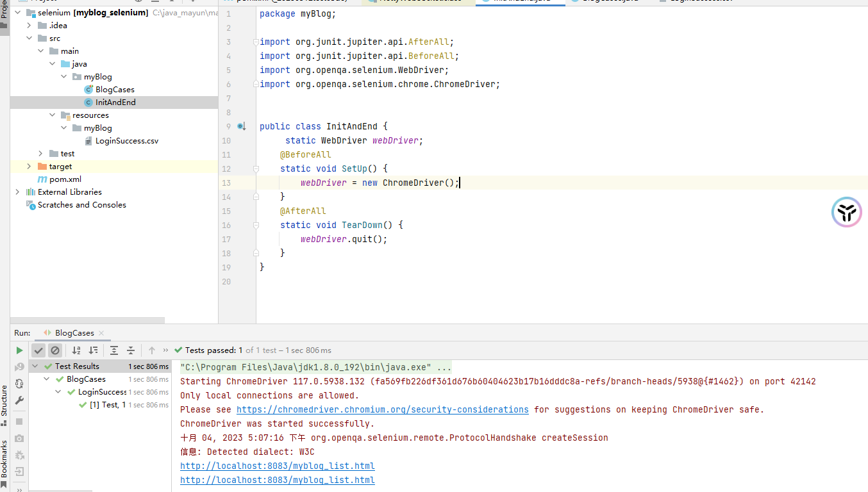
Task: Click the @BeforeAll annotation
Action: [x=306, y=154]
